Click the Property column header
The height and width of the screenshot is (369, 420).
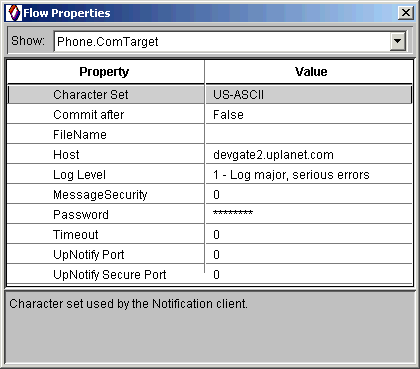point(105,72)
